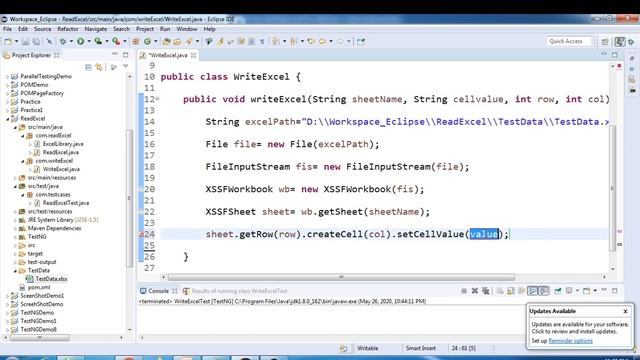The height and width of the screenshot is (360, 640).
Task: Open the Display Selected Console dropdown arrow
Action: (x=577, y=291)
